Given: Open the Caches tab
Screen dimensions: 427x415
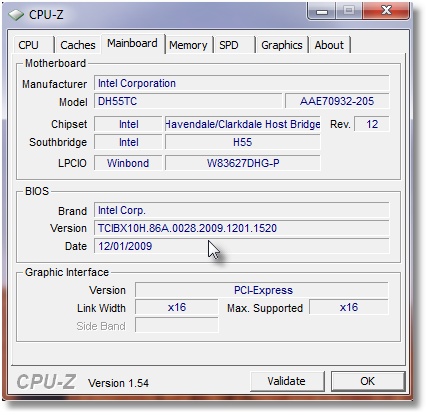Looking at the screenshot, I should tap(77, 45).
